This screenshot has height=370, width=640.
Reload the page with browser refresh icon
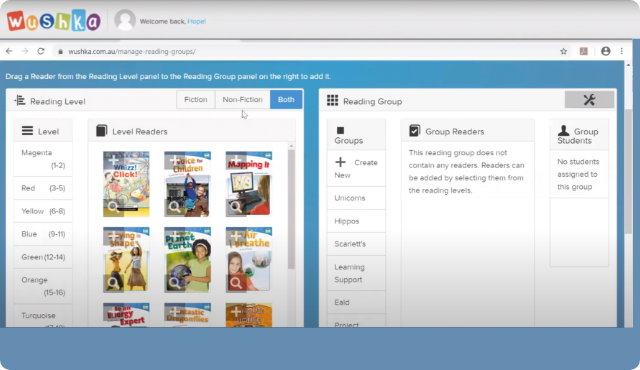tap(41, 51)
